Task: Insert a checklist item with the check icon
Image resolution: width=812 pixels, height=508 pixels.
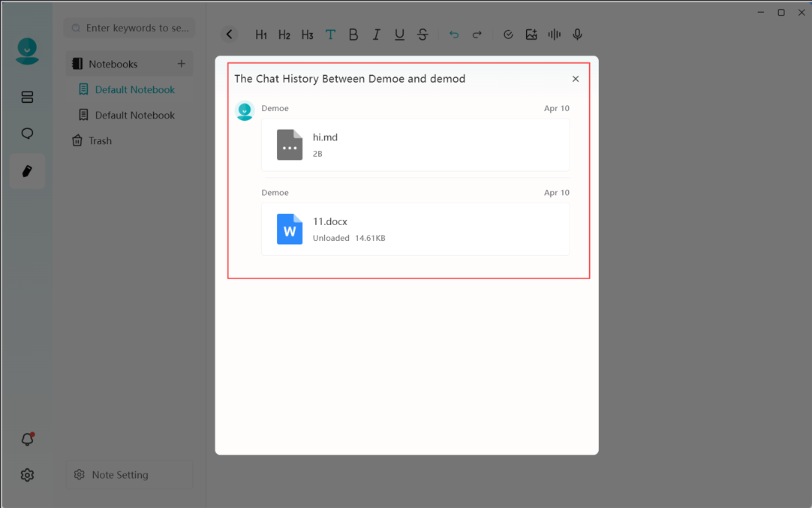Action: pos(508,35)
